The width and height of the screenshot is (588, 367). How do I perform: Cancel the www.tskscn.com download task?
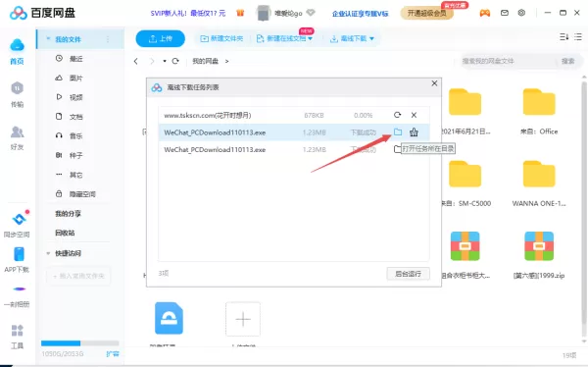[x=414, y=115]
